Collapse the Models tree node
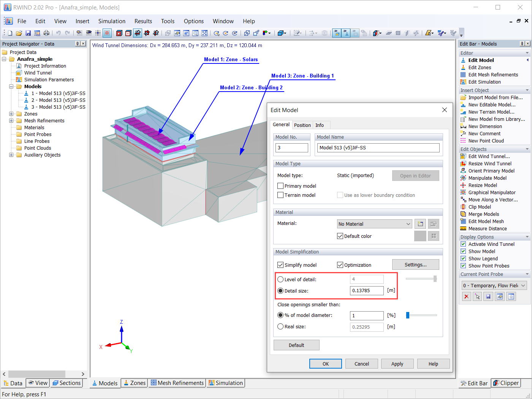This screenshot has width=532, height=399. (x=11, y=87)
